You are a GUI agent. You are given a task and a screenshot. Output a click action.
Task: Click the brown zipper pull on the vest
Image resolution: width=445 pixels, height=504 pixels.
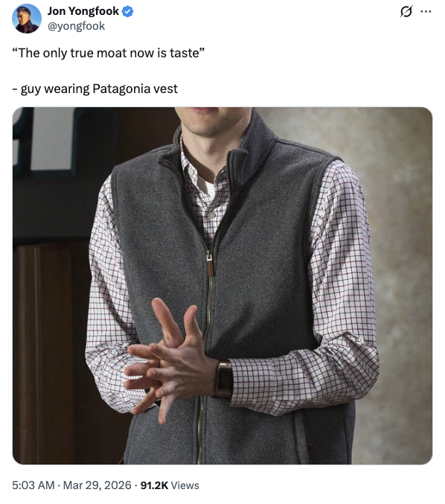209,264
